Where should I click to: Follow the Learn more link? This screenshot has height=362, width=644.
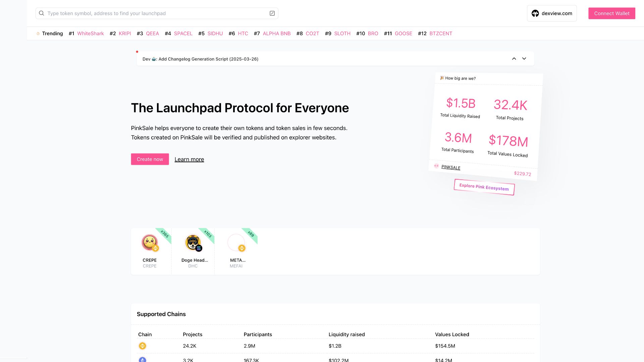click(189, 160)
